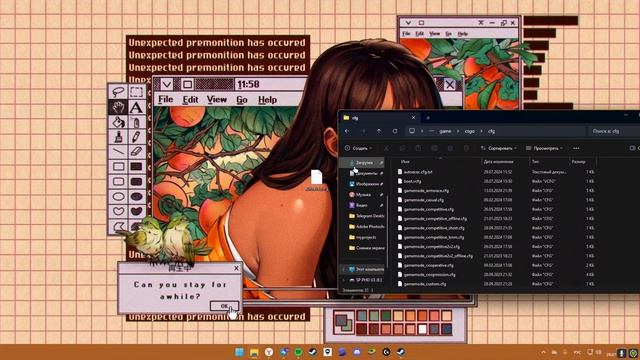Select the cfg tab in Explorer

tap(380, 118)
